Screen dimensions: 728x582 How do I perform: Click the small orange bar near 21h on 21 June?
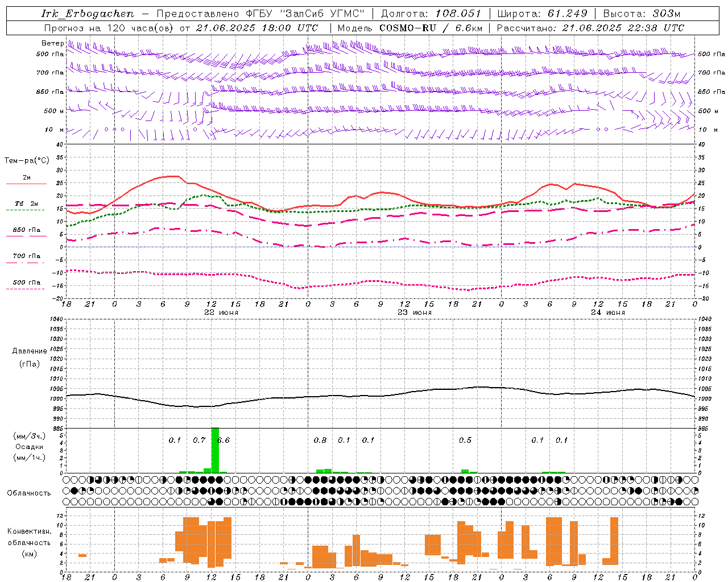82,555
